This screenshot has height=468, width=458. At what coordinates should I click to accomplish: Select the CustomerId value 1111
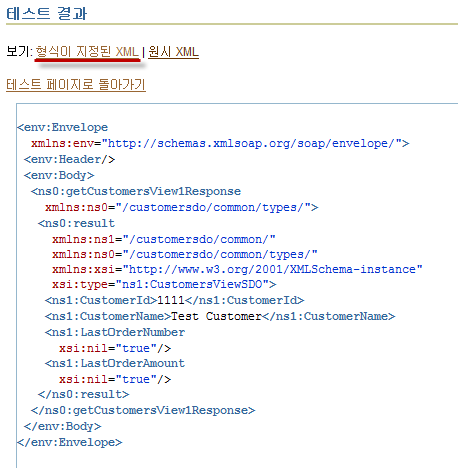171,300
